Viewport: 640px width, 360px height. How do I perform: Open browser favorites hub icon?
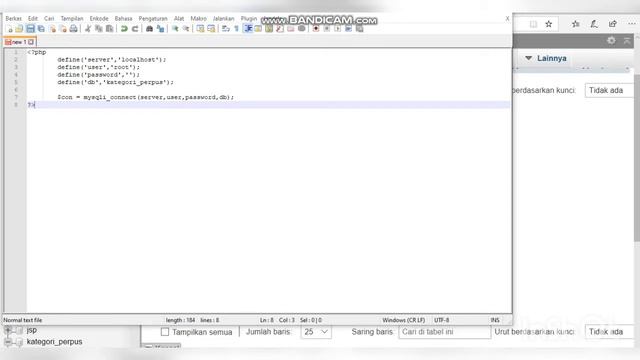(576, 24)
